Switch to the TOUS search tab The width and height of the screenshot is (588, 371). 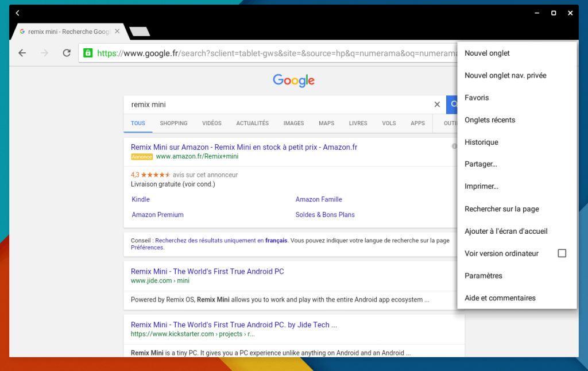coord(138,123)
